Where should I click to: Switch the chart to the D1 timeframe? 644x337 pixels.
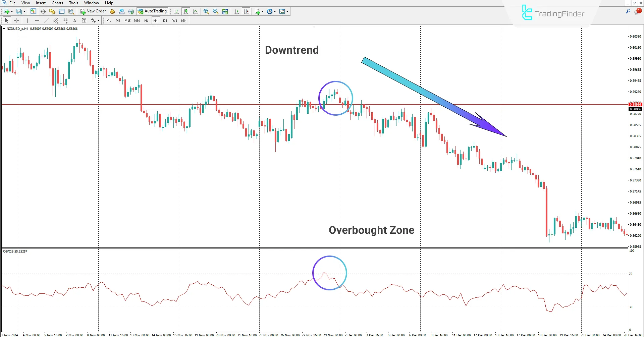[x=165, y=20]
